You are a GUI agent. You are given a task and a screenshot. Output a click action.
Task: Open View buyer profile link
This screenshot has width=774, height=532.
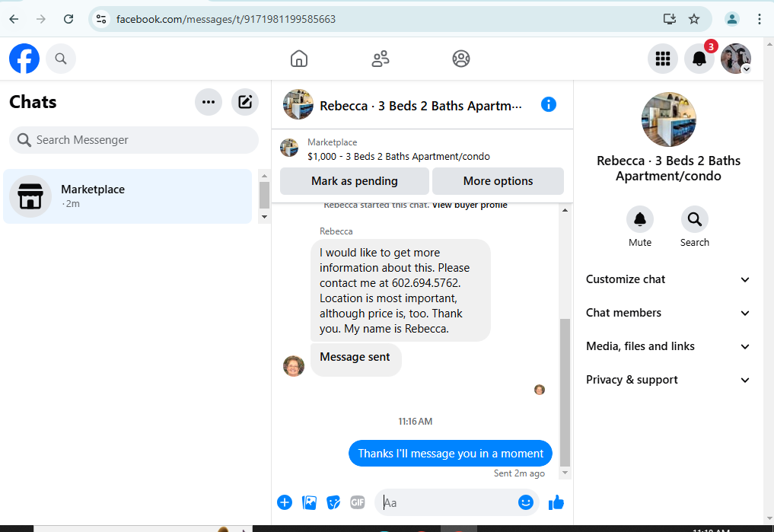470,205
